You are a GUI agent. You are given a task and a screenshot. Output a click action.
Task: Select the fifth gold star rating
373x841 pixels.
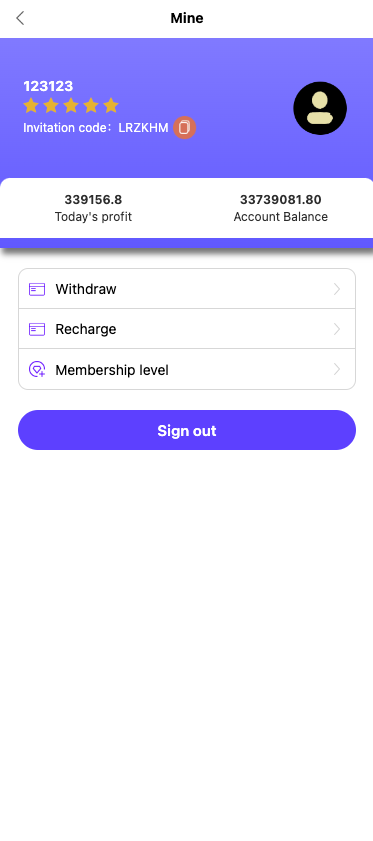pyautogui.click(x=111, y=106)
